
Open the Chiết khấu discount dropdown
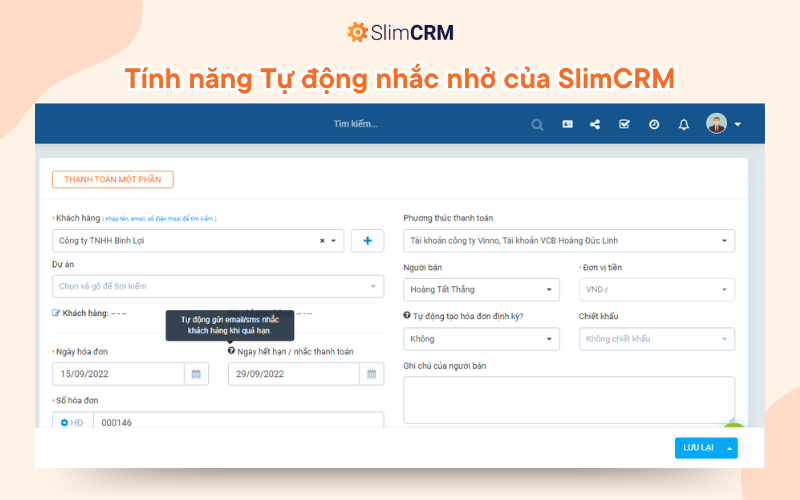(657, 339)
